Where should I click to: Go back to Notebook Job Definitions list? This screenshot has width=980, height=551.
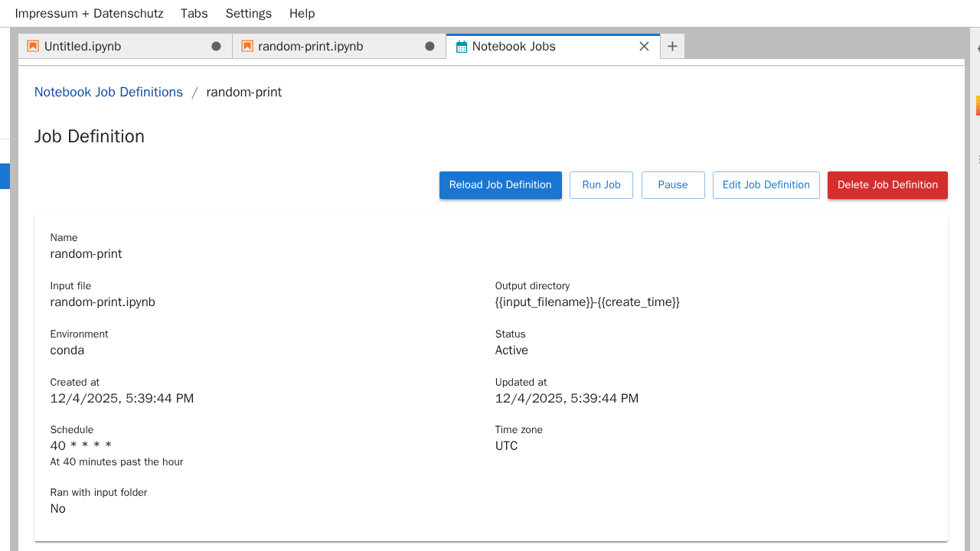109,92
